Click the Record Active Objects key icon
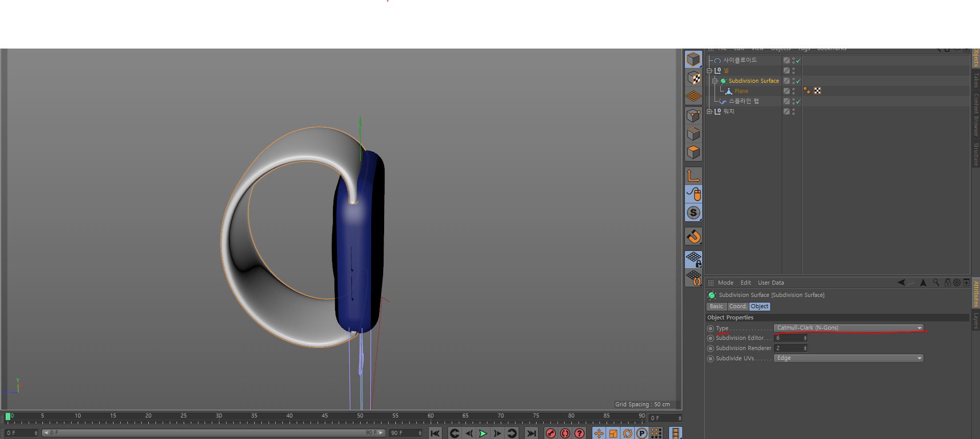The height and width of the screenshot is (439, 980). (551, 433)
